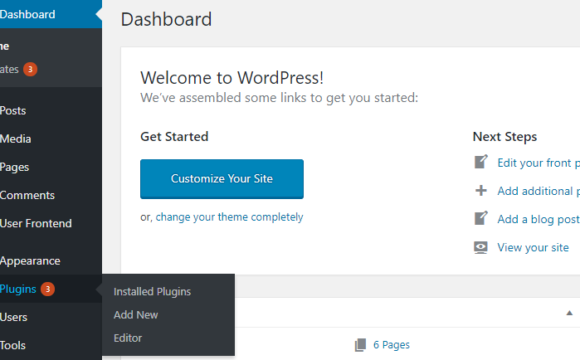Click the edit icon beside Edit your front page
580x360 pixels.
(481, 162)
